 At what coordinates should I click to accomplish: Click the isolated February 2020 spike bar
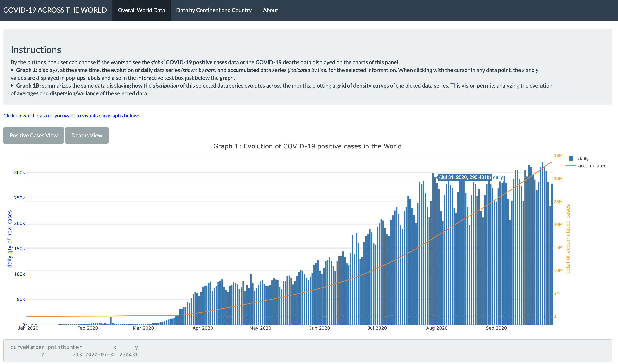(x=111, y=321)
